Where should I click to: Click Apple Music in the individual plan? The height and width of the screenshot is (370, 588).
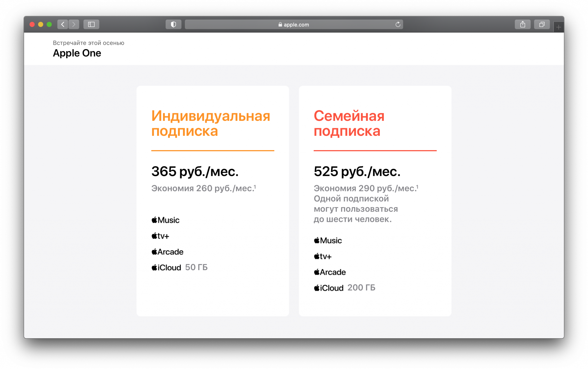click(x=166, y=220)
